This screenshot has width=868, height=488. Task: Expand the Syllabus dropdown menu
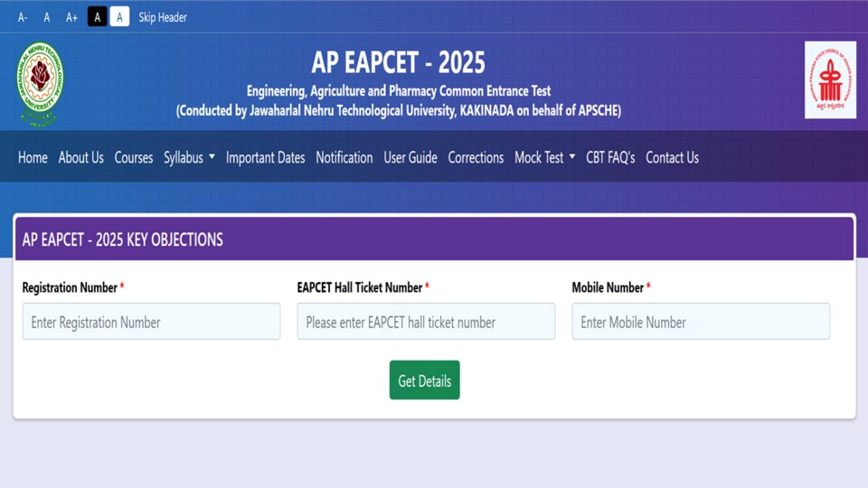click(x=189, y=157)
